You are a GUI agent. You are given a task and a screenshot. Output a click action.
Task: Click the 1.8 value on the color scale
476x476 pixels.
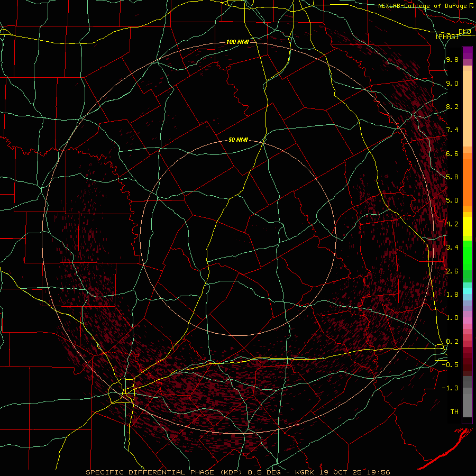(452, 295)
